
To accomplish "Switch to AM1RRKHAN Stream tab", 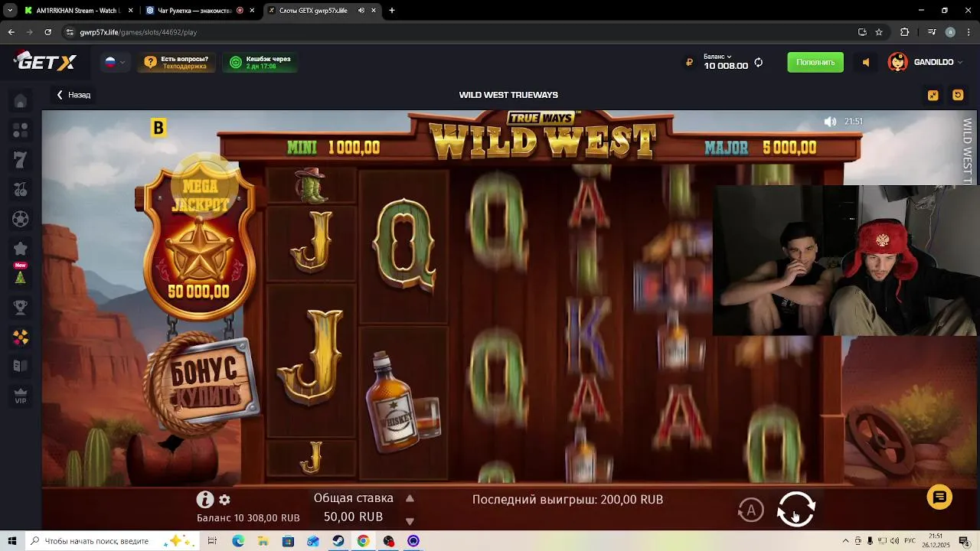I will [x=78, y=11].
